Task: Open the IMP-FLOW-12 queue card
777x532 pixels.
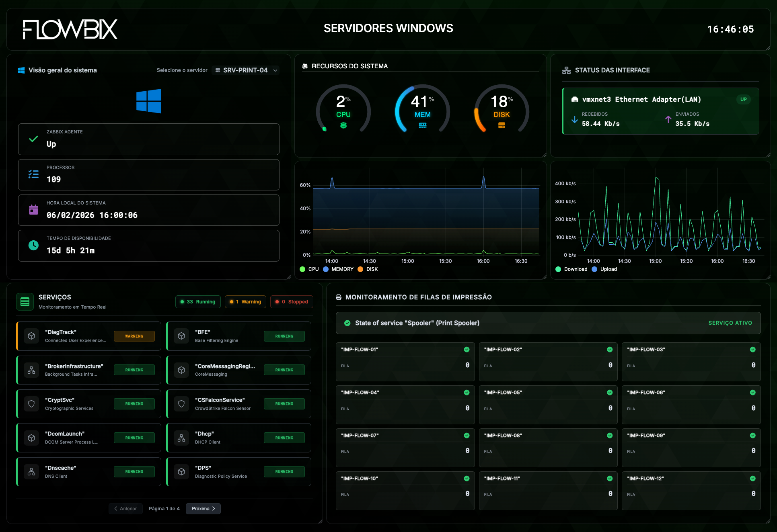Action: click(691, 491)
